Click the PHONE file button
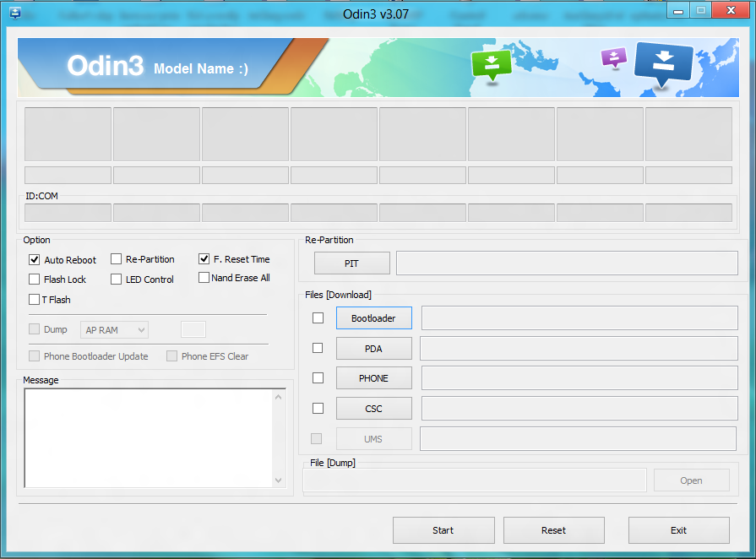 pos(373,378)
